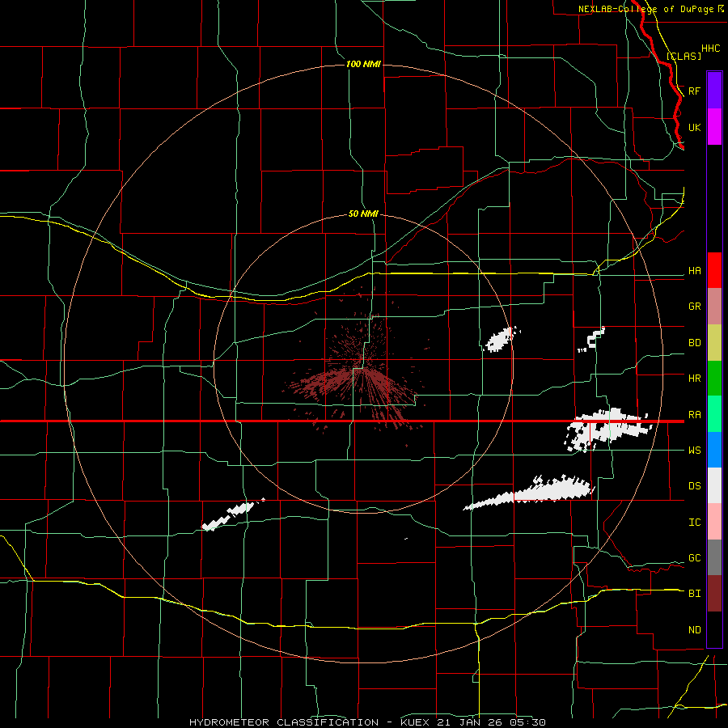Select the GR salmon legend swatch
728x728 pixels.
click(x=714, y=307)
